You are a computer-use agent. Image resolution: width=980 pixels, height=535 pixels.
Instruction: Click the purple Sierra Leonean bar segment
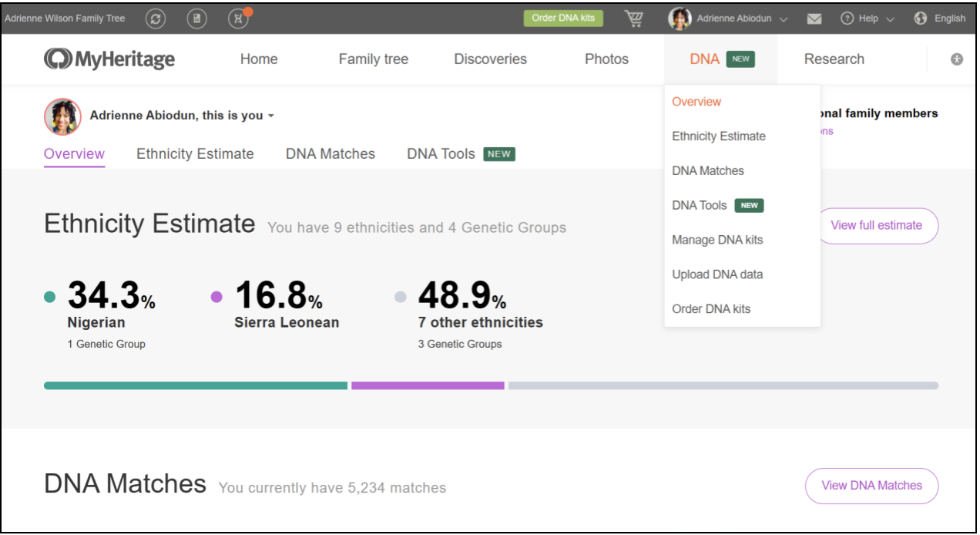(x=428, y=385)
